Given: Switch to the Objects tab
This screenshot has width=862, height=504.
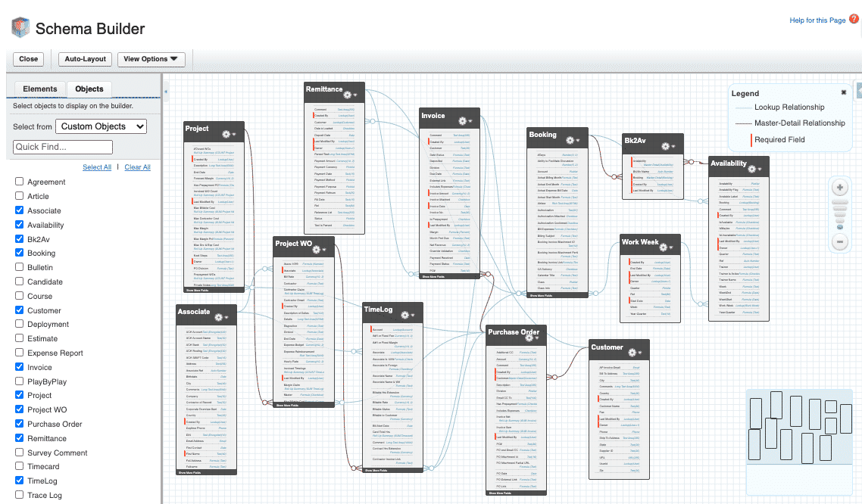Looking at the screenshot, I should [x=89, y=89].
